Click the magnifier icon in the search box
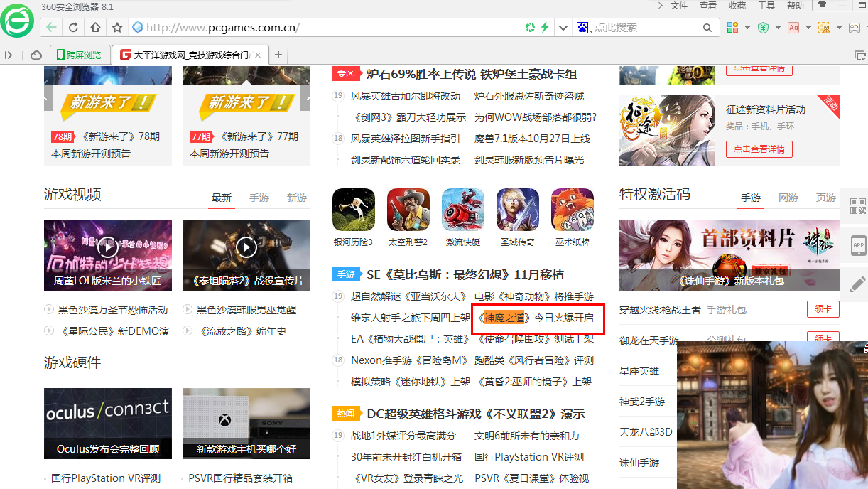 (707, 28)
